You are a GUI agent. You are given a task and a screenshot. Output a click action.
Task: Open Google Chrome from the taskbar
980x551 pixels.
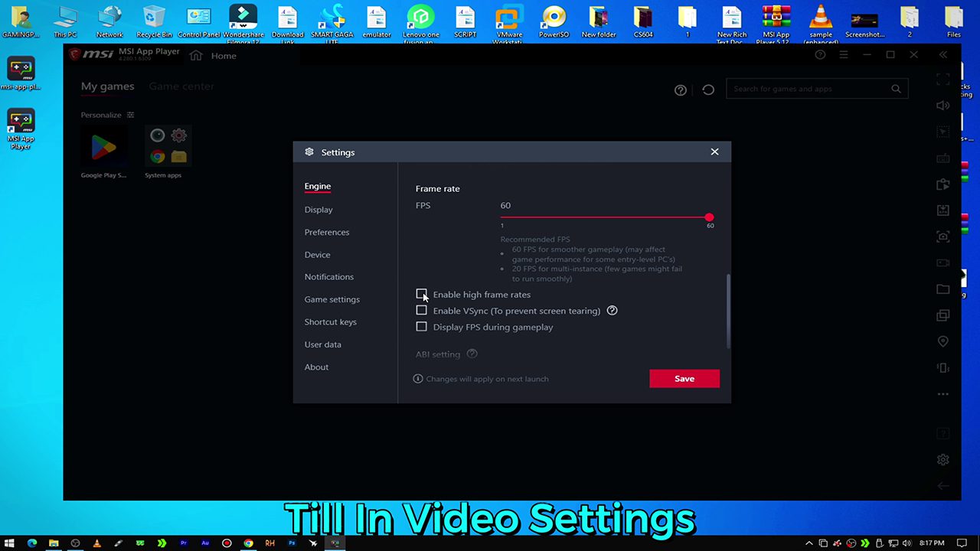pyautogui.click(x=248, y=543)
